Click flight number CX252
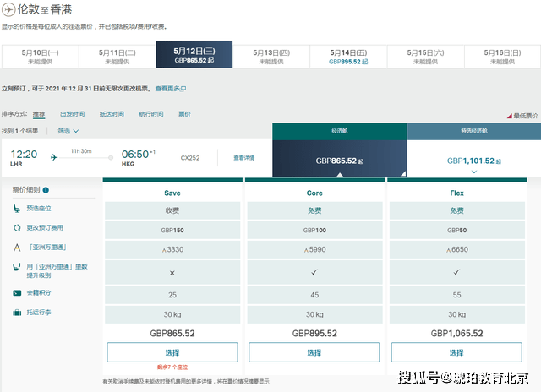The image size is (541, 392). coord(190,158)
